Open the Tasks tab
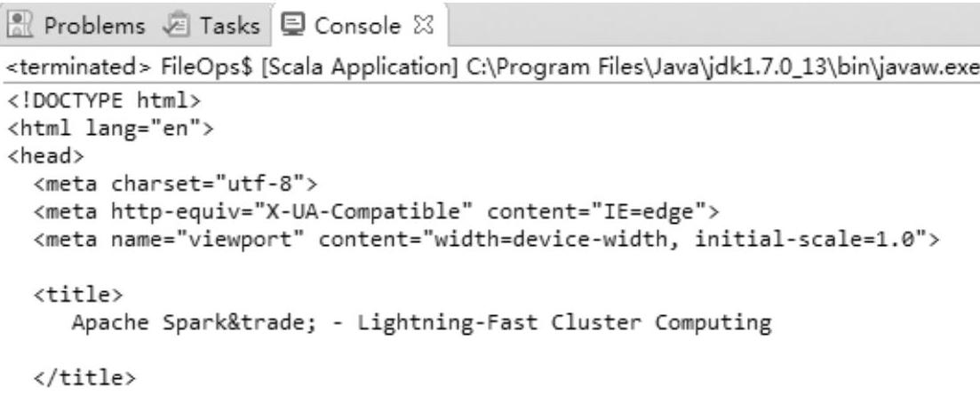Viewport: 980px width, 395px height. (x=211, y=26)
